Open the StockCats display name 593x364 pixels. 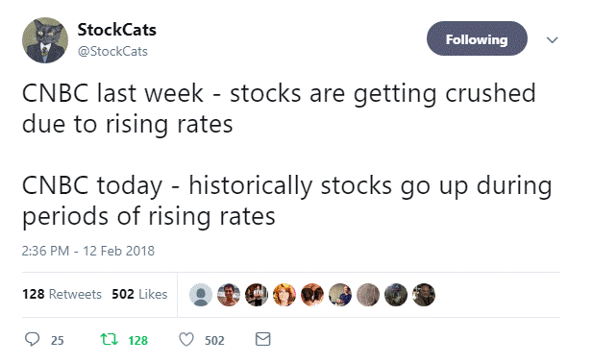coord(117,30)
